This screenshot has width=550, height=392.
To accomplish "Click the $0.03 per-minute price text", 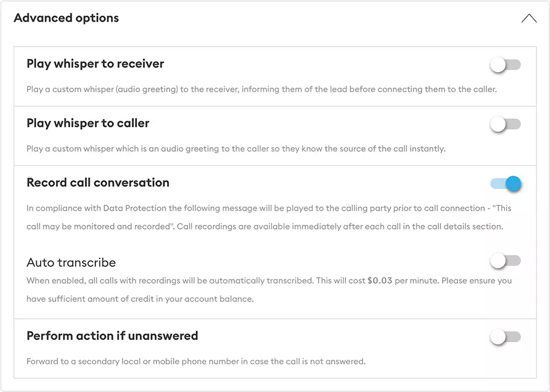I will coord(380,281).
